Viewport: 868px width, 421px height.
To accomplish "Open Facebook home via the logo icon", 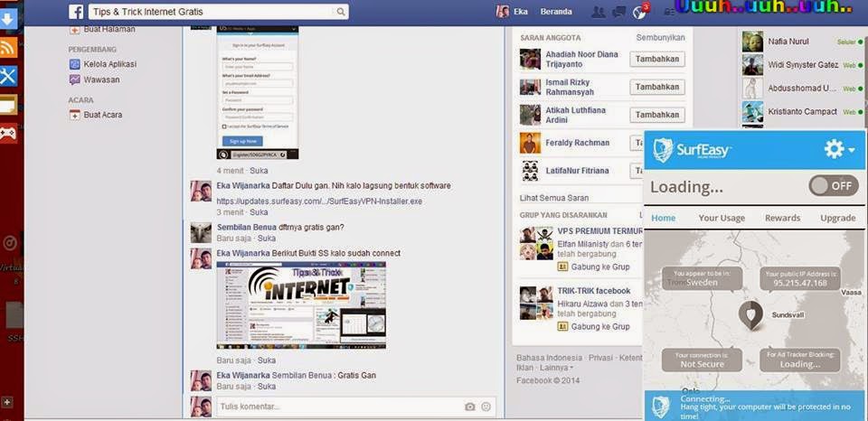I will point(76,12).
